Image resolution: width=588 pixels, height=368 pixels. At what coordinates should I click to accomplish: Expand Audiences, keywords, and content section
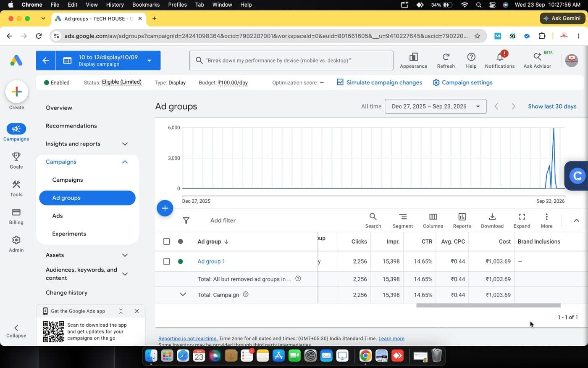125,274
